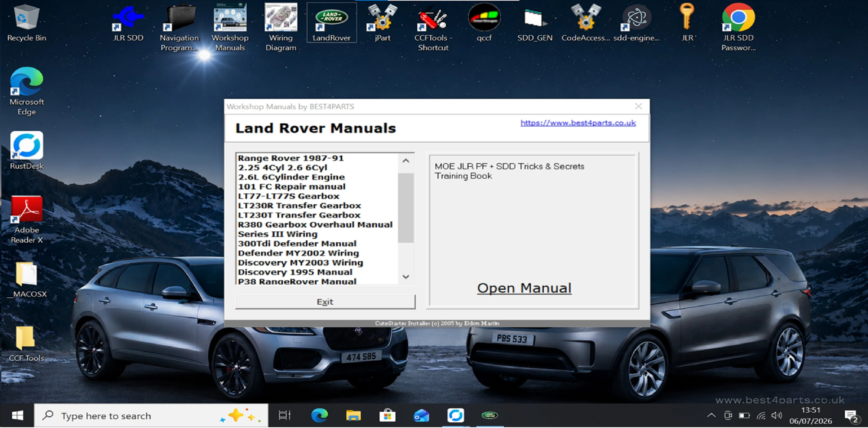Click the Windows Start button
Viewport: 868px width, 428px height.
[17, 416]
